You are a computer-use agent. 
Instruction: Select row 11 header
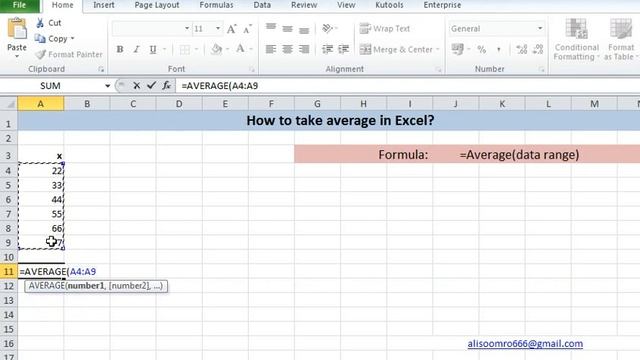pyautogui.click(x=9, y=271)
